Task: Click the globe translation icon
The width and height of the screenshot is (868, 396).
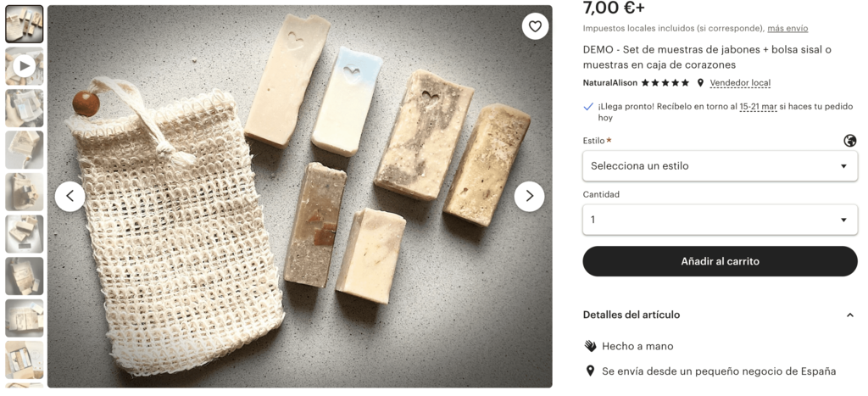Action: point(850,141)
